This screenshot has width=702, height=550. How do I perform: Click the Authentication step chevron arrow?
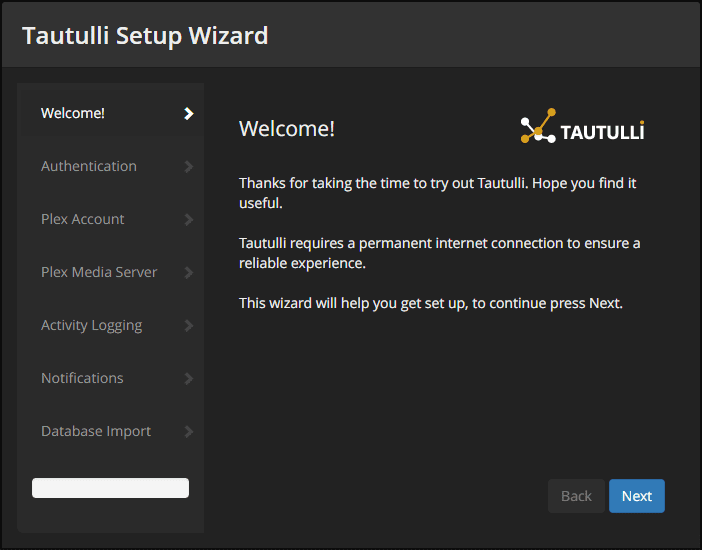pyautogui.click(x=189, y=167)
